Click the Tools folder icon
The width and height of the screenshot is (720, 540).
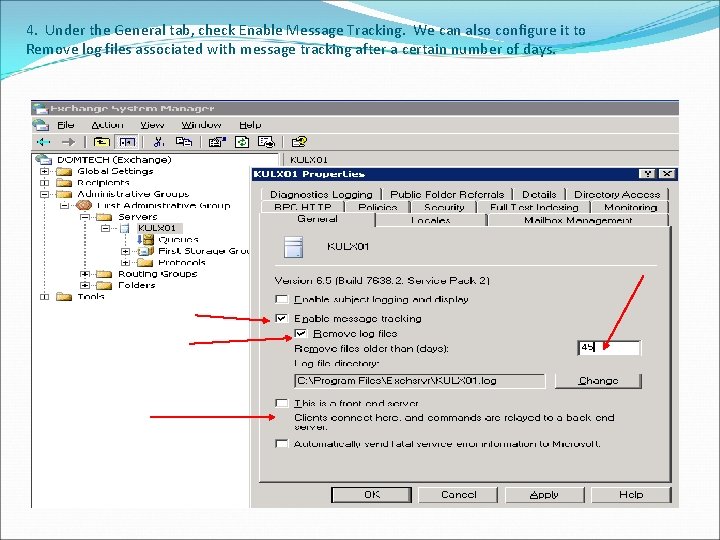tap(64, 297)
